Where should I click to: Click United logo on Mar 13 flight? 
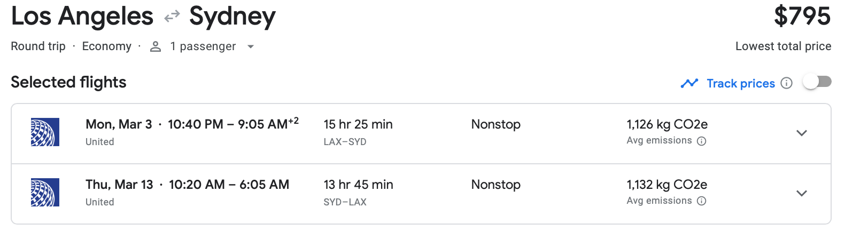(x=45, y=193)
